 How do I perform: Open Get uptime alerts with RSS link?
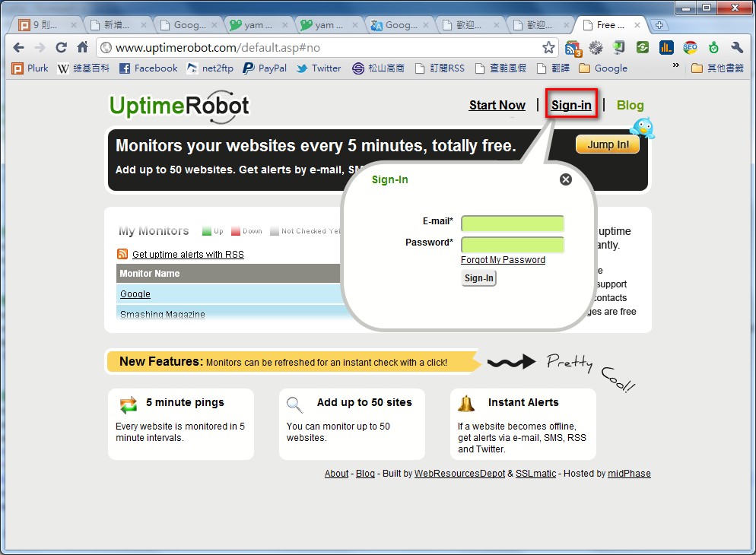[188, 255]
